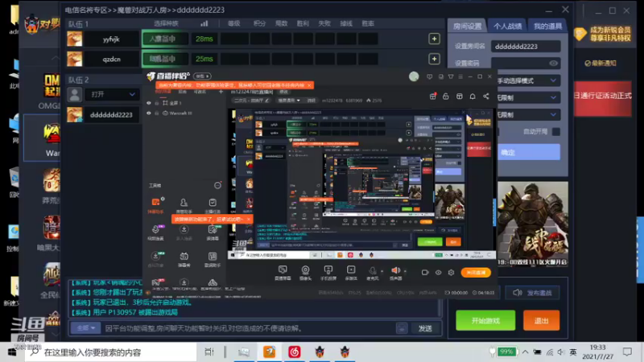Add the 多媒体 source
Image resolution: width=644 pixels, height=362 pixels.
tap(351, 273)
